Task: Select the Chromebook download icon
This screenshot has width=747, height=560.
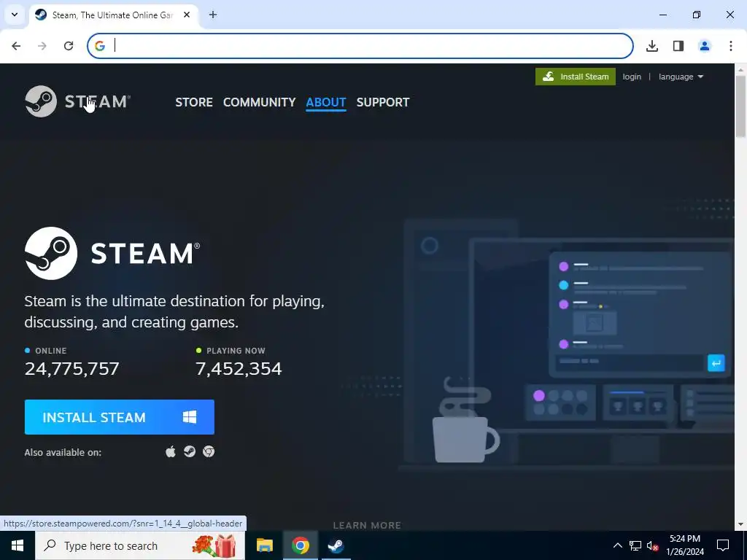Action: [x=209, y=451]
